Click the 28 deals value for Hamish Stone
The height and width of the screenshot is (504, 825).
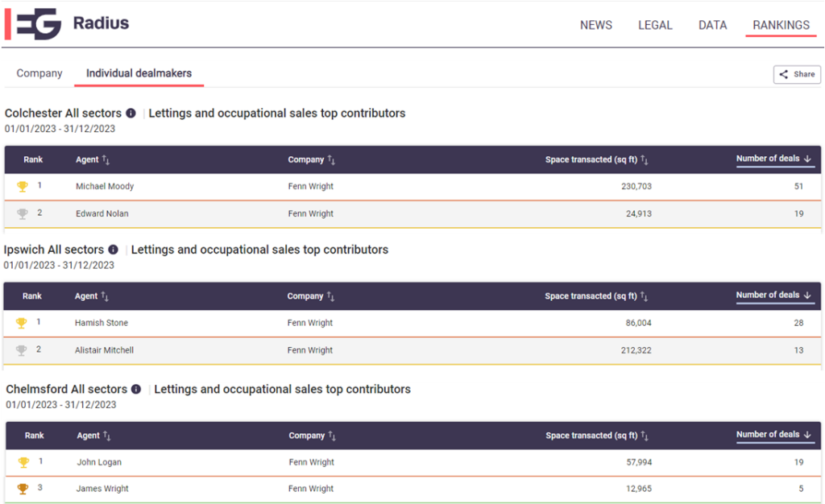(798, 323)
